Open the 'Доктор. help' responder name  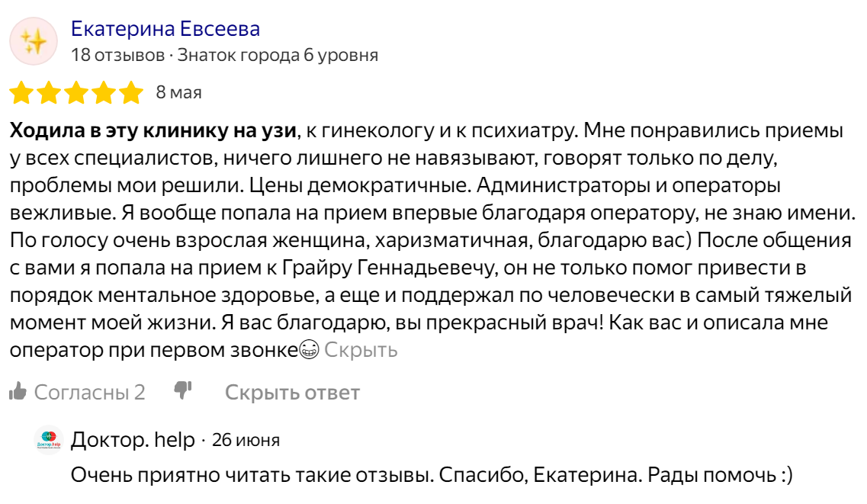(132, 440)
